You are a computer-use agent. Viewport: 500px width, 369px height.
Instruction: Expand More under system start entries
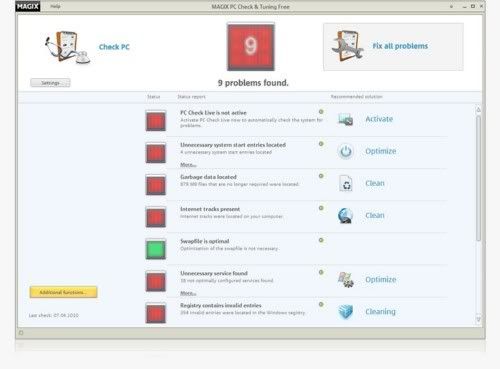point(188,165)
